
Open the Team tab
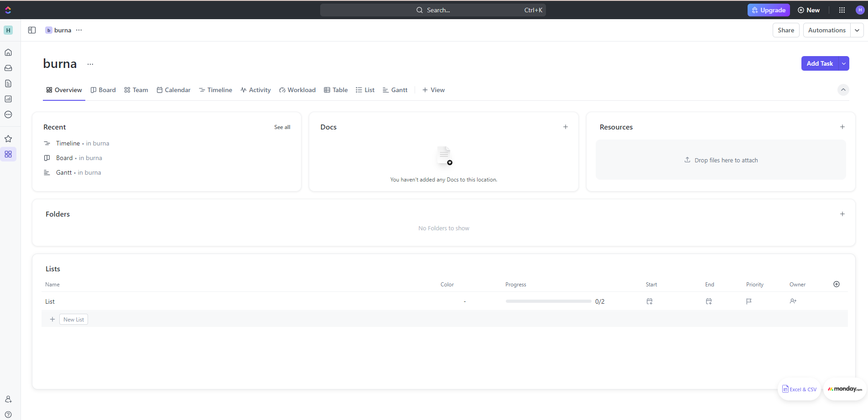click(136, 90)
